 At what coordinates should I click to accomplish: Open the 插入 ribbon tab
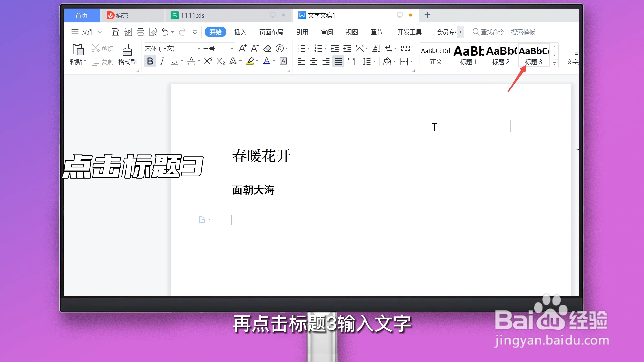coord(240,32)
